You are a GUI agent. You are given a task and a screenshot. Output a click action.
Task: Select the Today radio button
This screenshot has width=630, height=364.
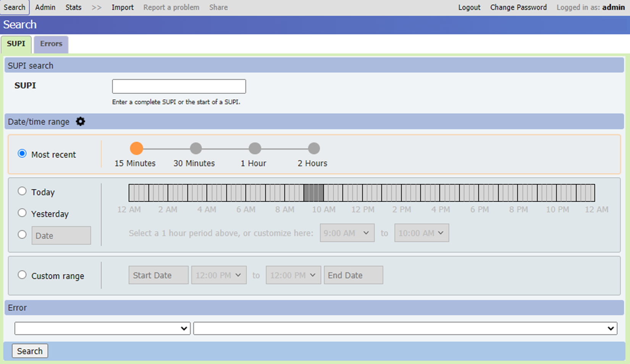click(22, 191)
